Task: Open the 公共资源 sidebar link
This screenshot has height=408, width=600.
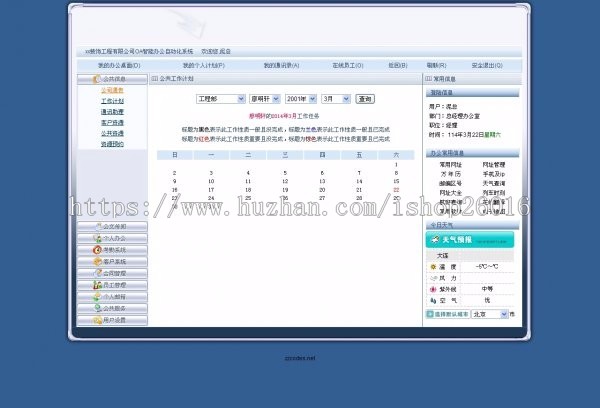Action: point(112,133)
